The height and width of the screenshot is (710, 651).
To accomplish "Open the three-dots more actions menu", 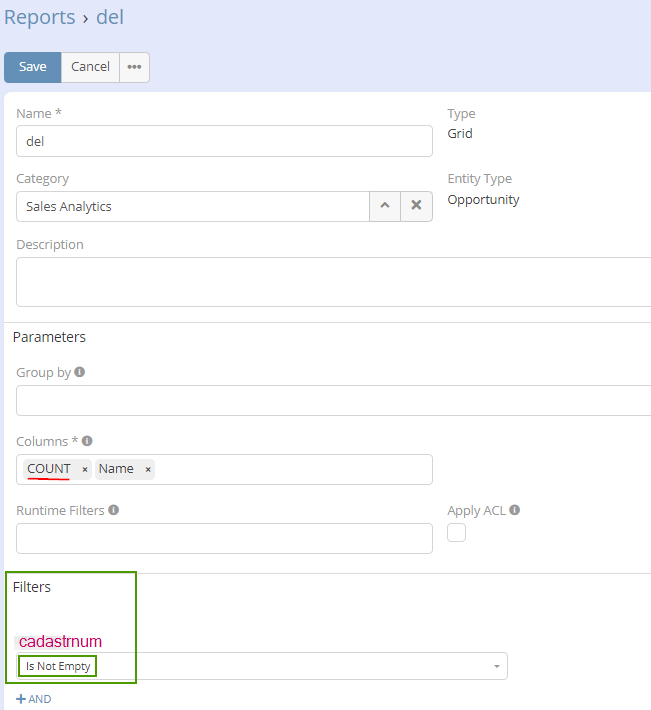I will [134, 67].
